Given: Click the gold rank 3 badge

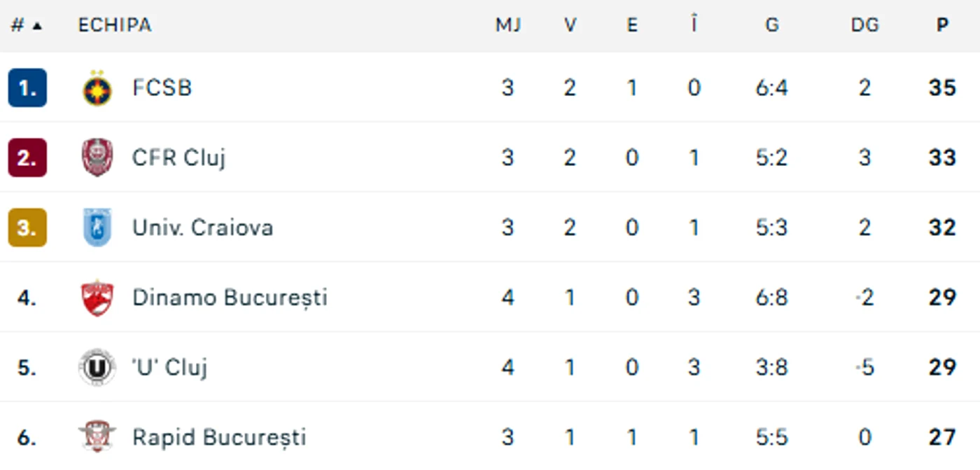Looking at the screenshot, I should [27, 228].
